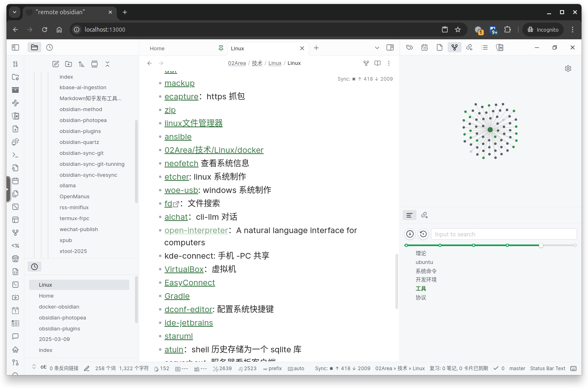Click the reset icon beside search input

(x=423, y=234)
